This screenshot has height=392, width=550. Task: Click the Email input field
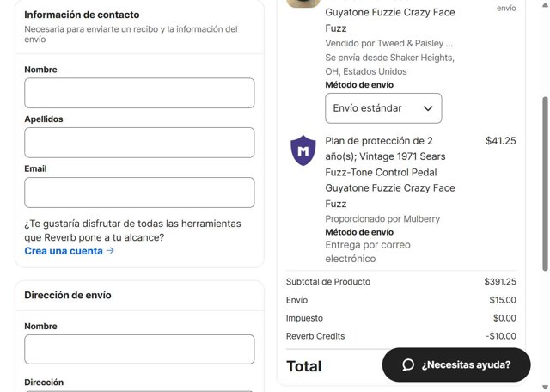pyautogui.click(x=139, y=193)
